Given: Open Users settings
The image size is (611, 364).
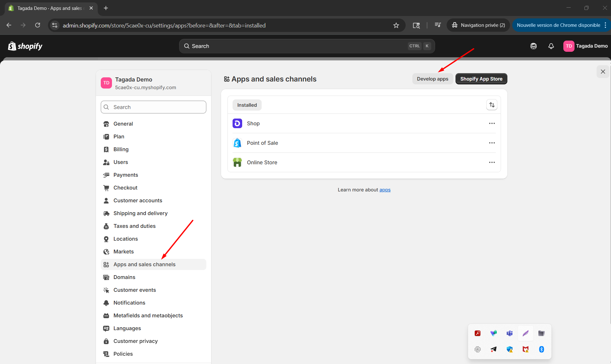Looking at the screenshot, I should pyautogui.click(x=154, y=162).
